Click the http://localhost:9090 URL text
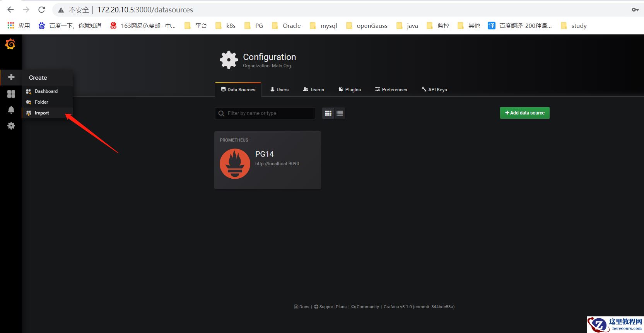Screen dimensions: 644x333 coord(277,164)
